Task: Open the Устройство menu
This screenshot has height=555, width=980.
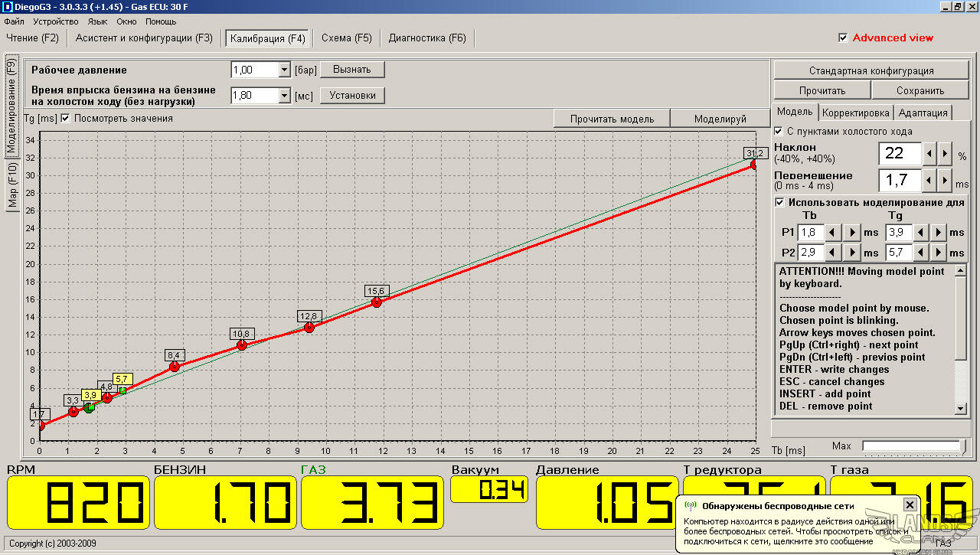Action: click(x=55, y=21)
